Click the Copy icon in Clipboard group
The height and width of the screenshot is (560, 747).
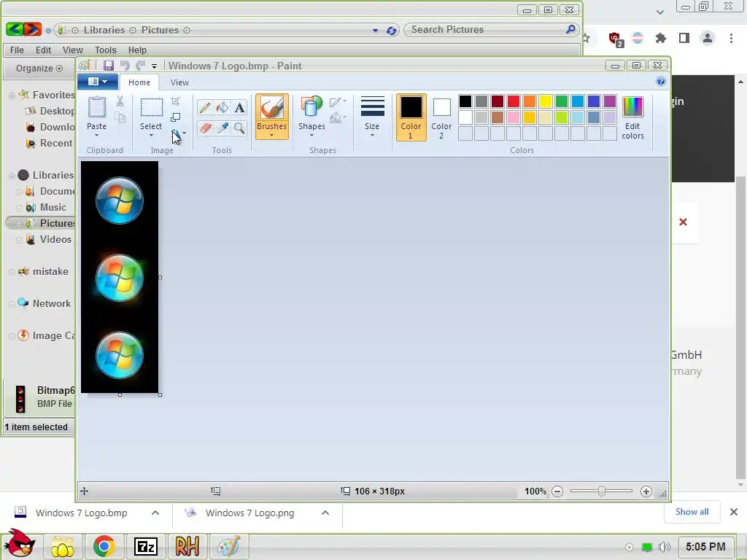120,117
